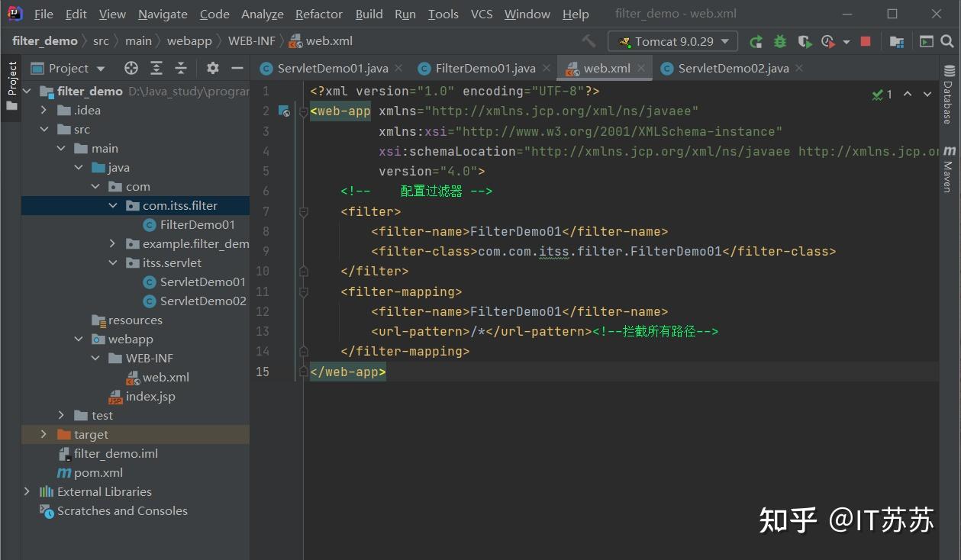Image resolution: width=961 pixels, height=560 pixels.
Task: Jump to previous highlighted problem arrow
Action: pyautogui.click(x=908, y=95)
